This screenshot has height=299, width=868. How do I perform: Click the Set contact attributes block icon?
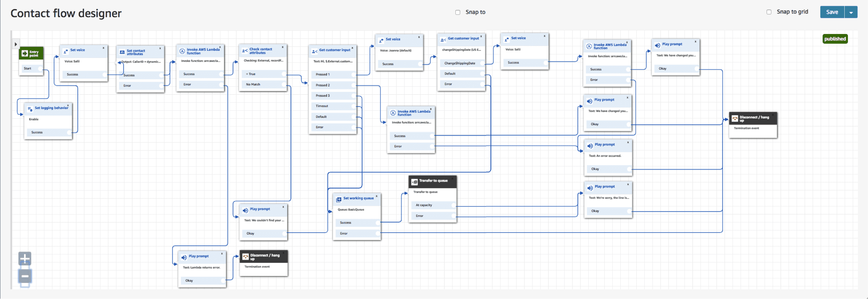122,52
